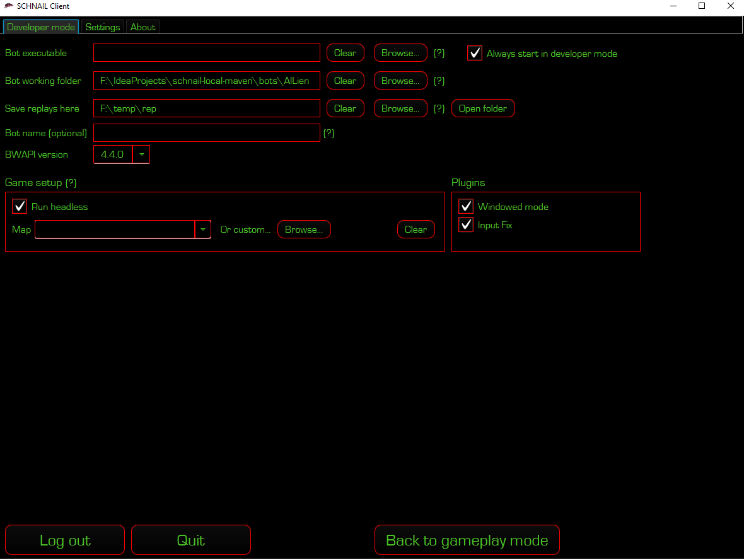Click the Bot working folder input field
The height and width of the screenshot is (560, 744).
tap(206, 81)
